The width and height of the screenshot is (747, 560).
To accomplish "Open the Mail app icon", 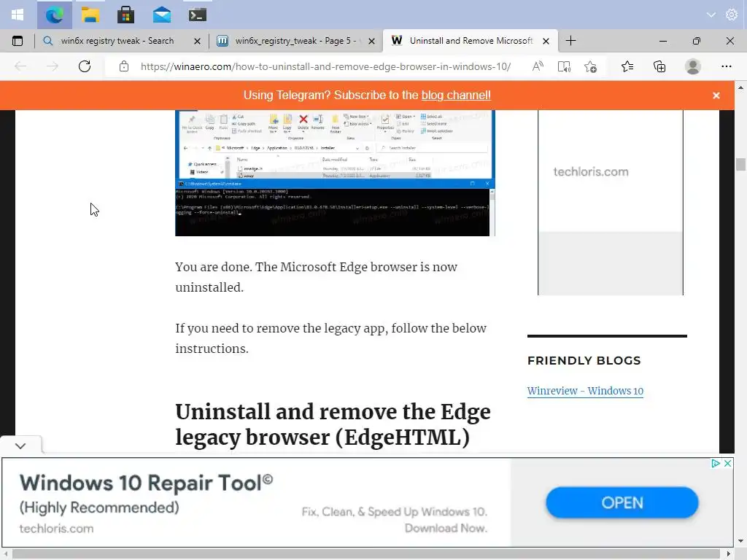I will click(x=161, y=15).
